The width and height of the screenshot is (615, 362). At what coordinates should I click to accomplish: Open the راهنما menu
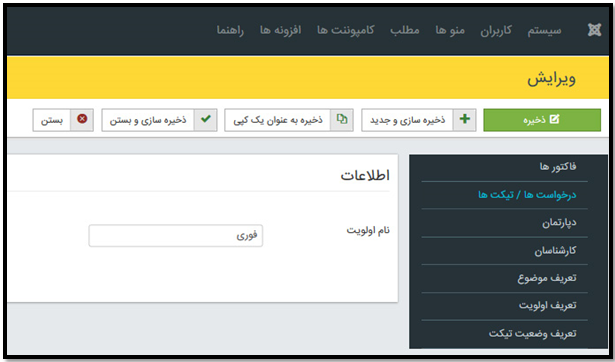point(230,30)
